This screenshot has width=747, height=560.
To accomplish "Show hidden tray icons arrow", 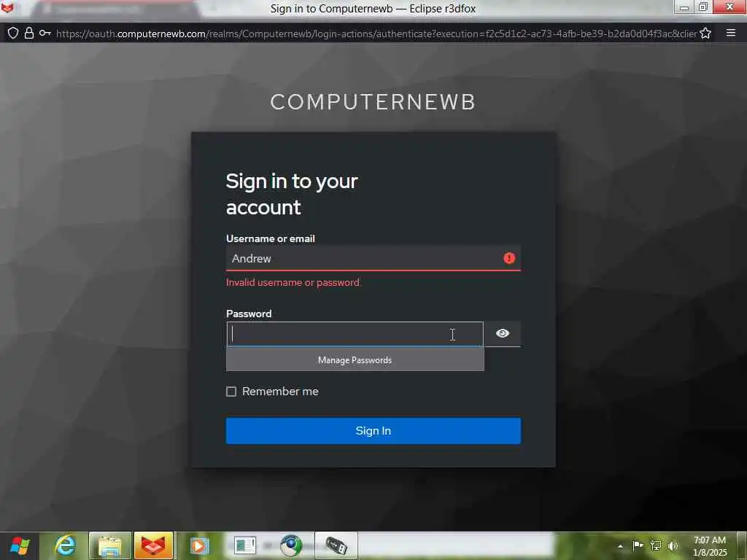I will pyautogui.click(x=620, y=546).
